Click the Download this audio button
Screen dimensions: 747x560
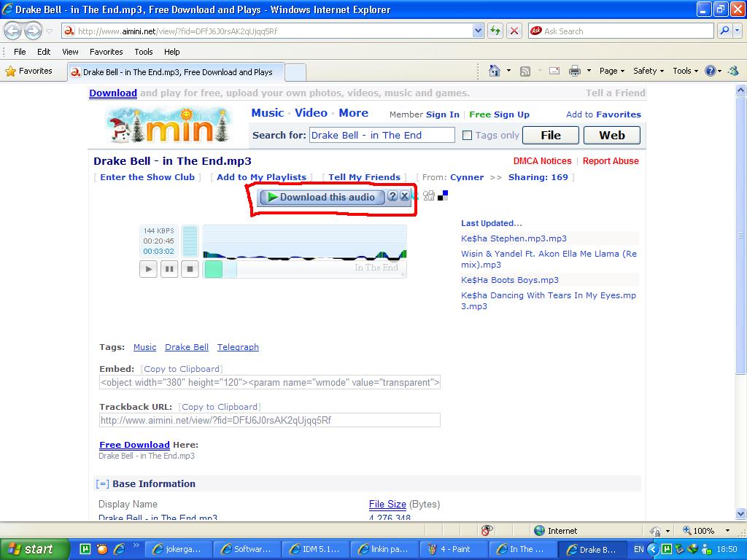[x=322, y=197]
